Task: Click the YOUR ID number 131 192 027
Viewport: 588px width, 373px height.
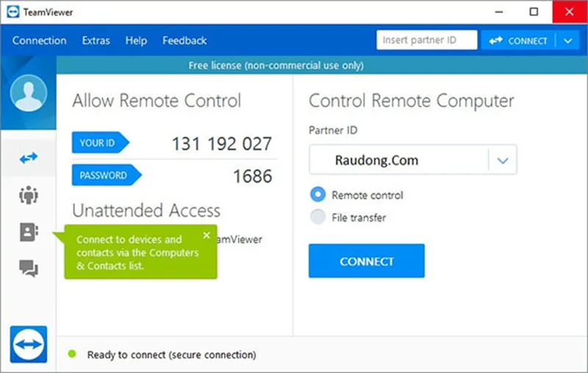Action: pos(222,144)
